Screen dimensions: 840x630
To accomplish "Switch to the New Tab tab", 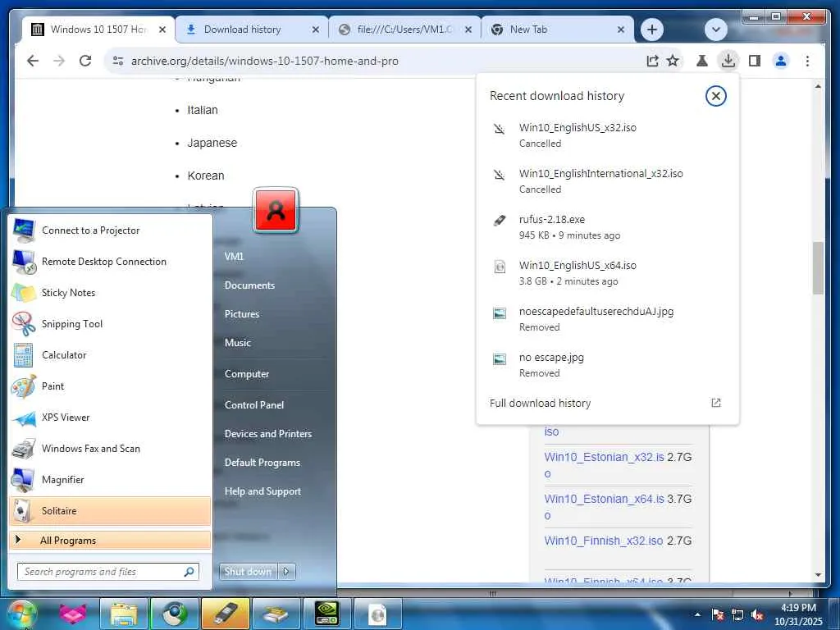I will [557, 30].
